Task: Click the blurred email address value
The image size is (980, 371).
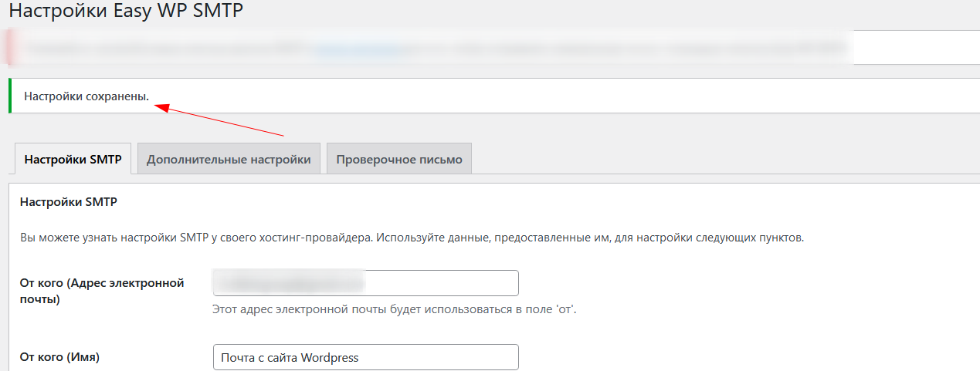Action: pos(290,283)
